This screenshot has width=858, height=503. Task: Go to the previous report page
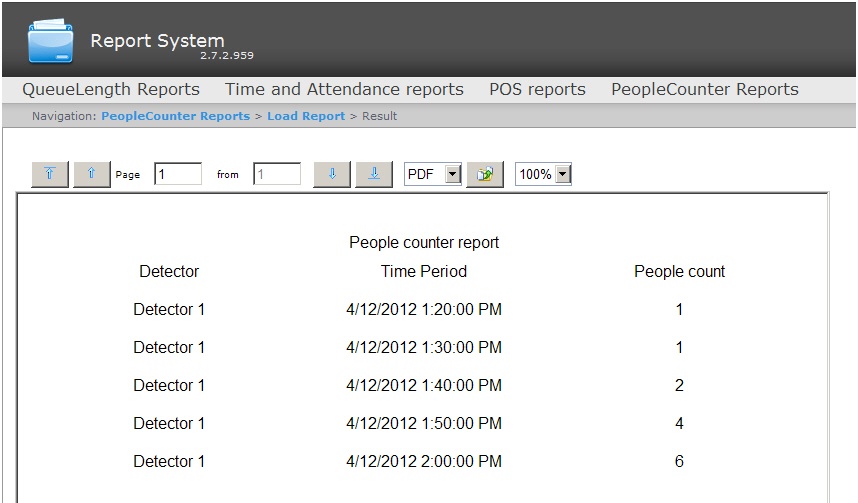click(x=91, y=174)
